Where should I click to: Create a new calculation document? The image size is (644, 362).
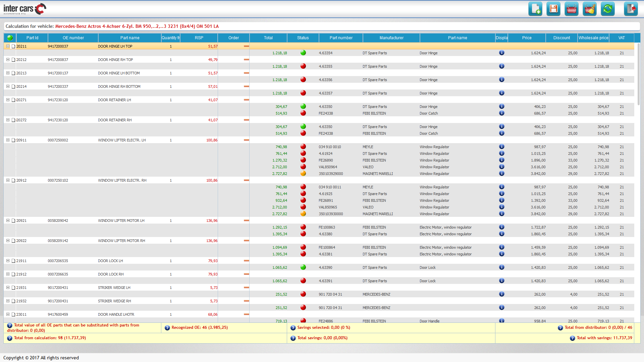535,9
